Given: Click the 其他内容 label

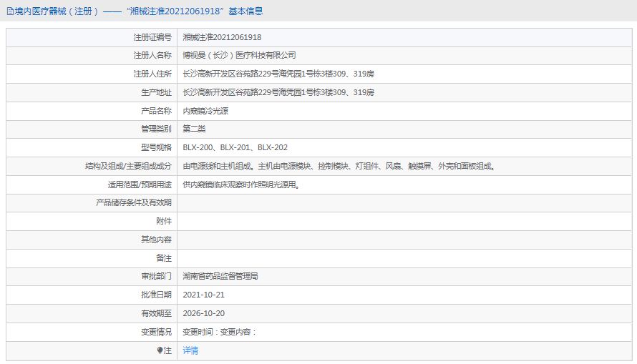Looking at the screenshot, I should tap(157, 240).
